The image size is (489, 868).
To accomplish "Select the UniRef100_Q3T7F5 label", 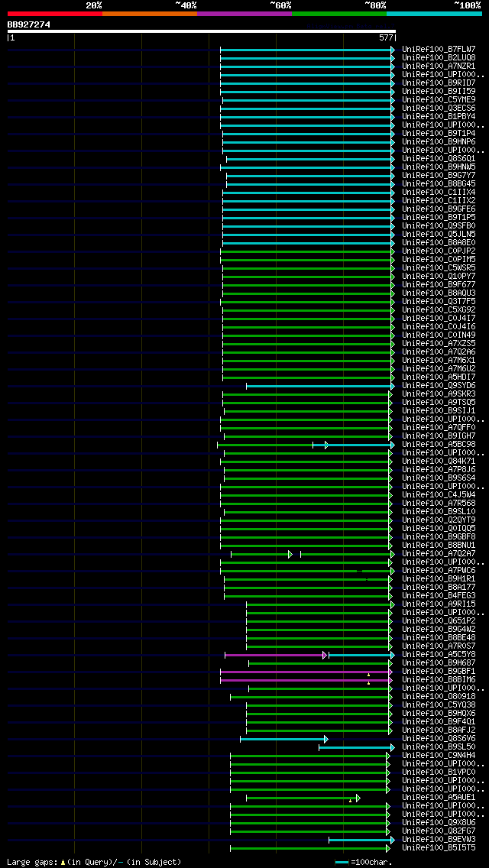I will (x=439, y=301).
